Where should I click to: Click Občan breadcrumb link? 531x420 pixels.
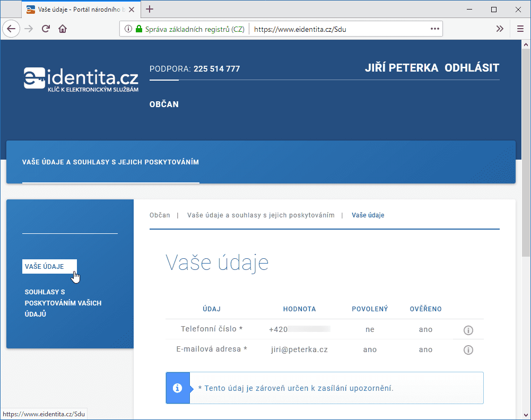pyautogui.click(x=160, y=215)
